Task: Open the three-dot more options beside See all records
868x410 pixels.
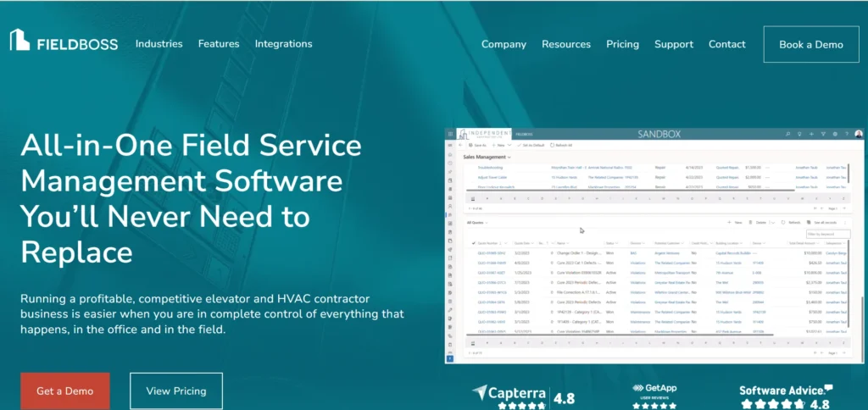Action: [845, 223]
